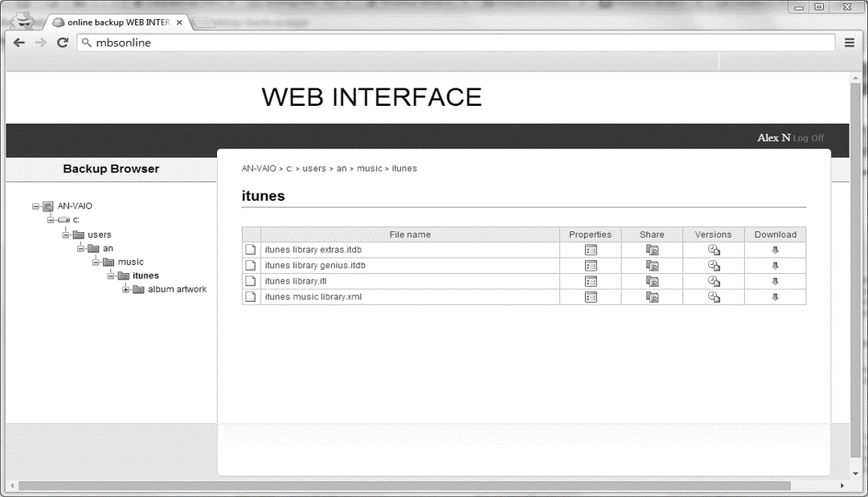The width and height of the screenshot is (868, 497).
Task: Open properties for itunes library extras.itdb
Action: coord(591,250)
